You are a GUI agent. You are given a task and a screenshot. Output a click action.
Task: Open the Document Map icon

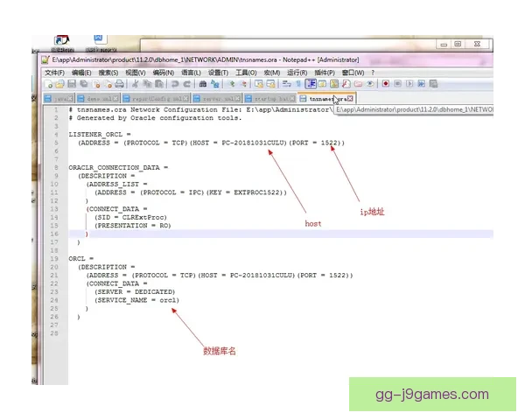[334, 84]
